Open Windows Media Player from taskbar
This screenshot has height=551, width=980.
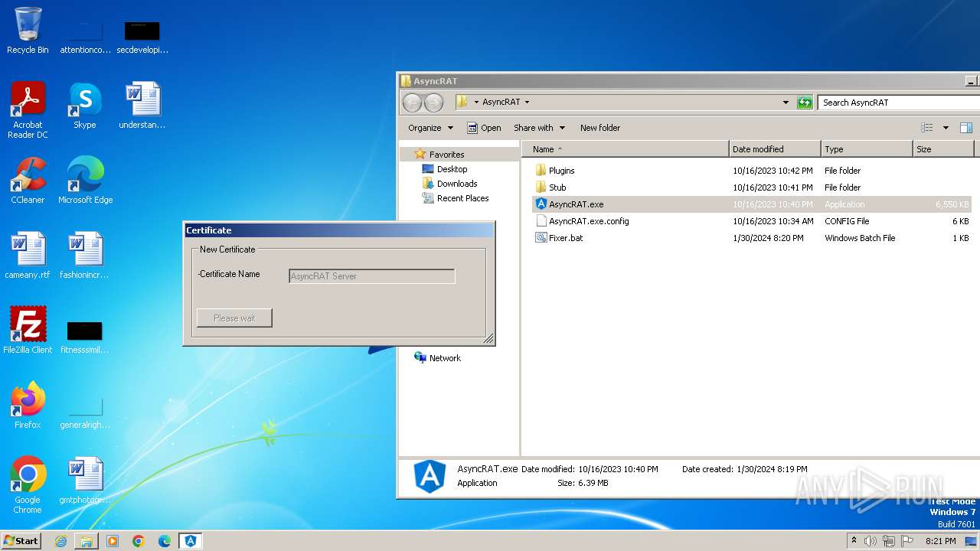tap(113, 541)
